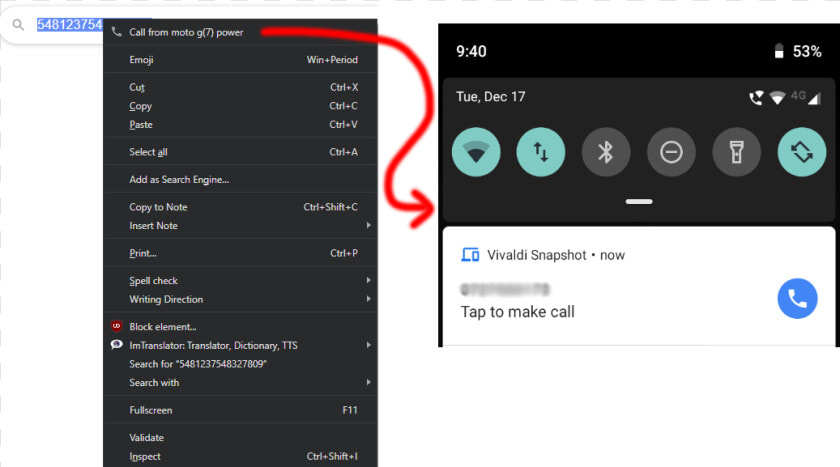
Task: Toggle the Bluetooth quick setting
Action: (606, 152)
